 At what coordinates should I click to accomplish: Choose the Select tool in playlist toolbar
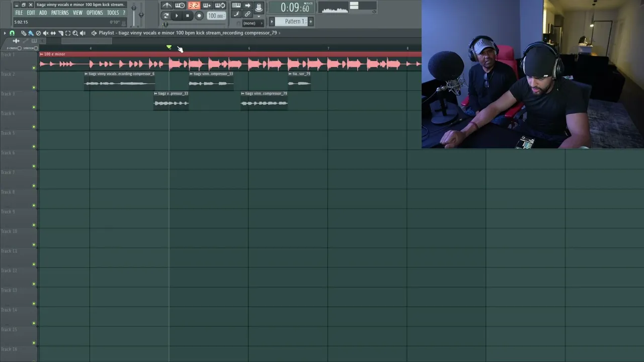68,33
